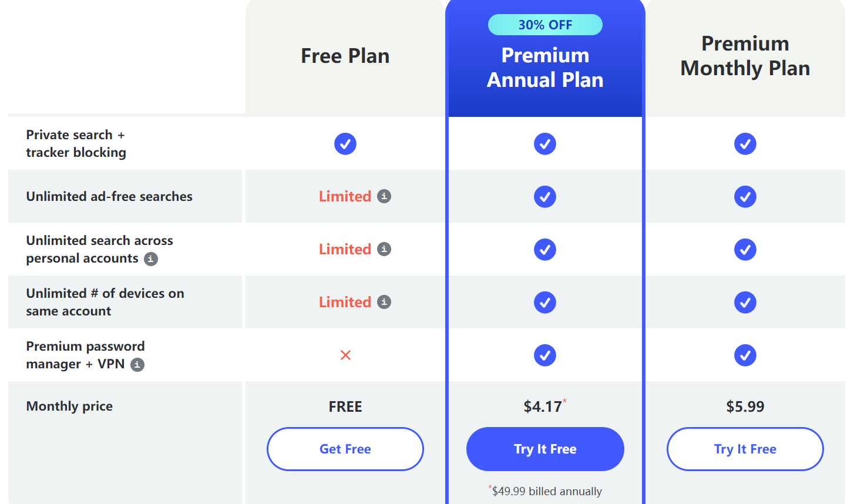Click info icon beside Limited personal accounts search

point(384,249)
